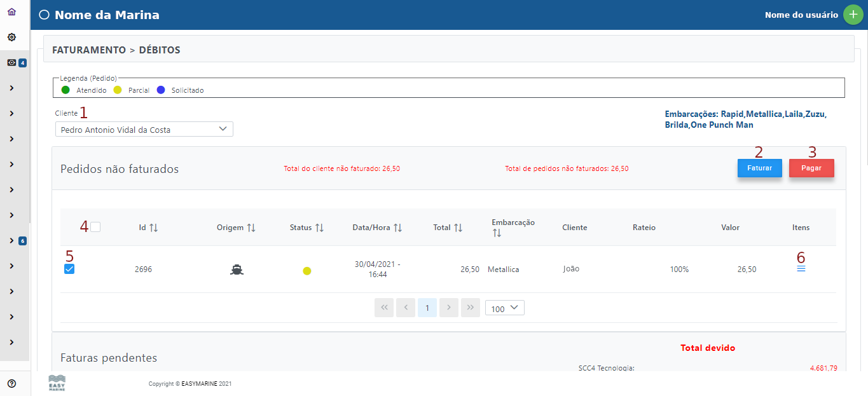Sort table by Id column arrows
Screen dimensions: 868x396
pyautogui.click(x=153, y=228)
